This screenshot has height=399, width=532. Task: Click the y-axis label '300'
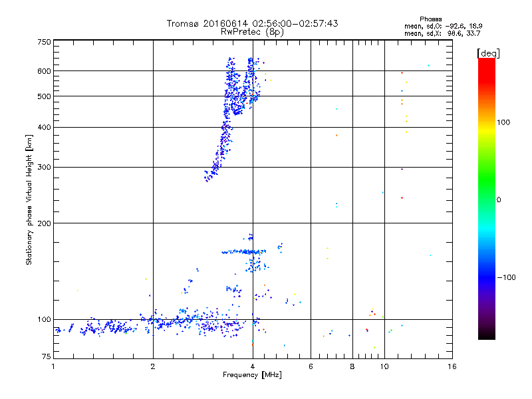(44, 168)
